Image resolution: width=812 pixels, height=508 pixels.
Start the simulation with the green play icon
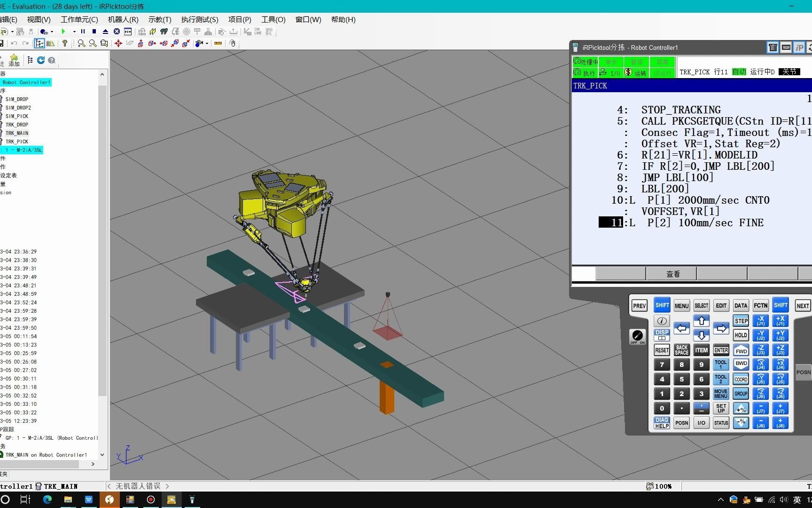[x=63, y=32]
